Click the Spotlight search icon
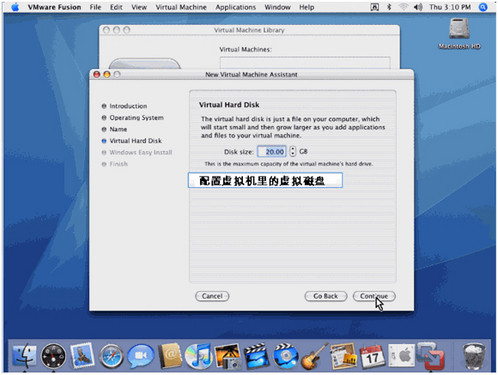Screen dimensions: 498x375 click(x=483, y=7)
